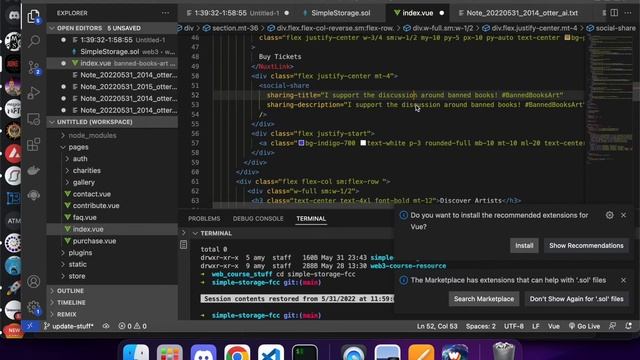The width and height of the screenshot is (640, 360).
Task: Collapse the Untitled (Workspace) section
Action: (x=112, y=122)
